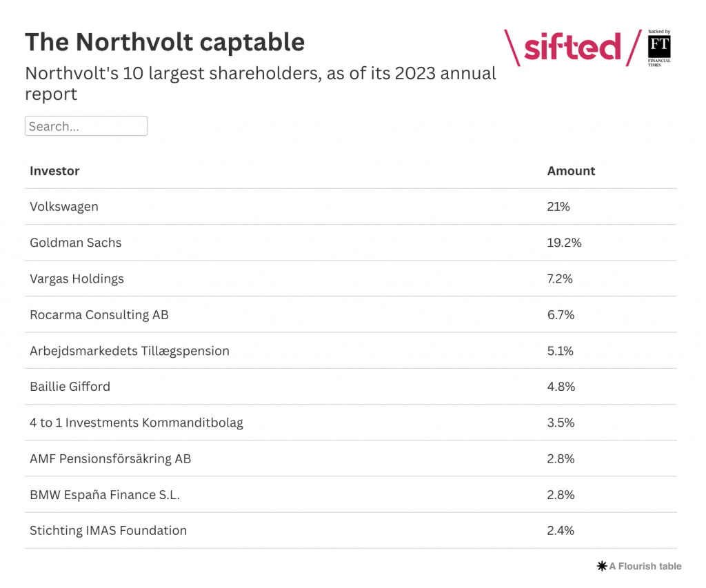Screen dimensions: 706x588
Task: Sort table by Amount column header
Action: [571, 171]
